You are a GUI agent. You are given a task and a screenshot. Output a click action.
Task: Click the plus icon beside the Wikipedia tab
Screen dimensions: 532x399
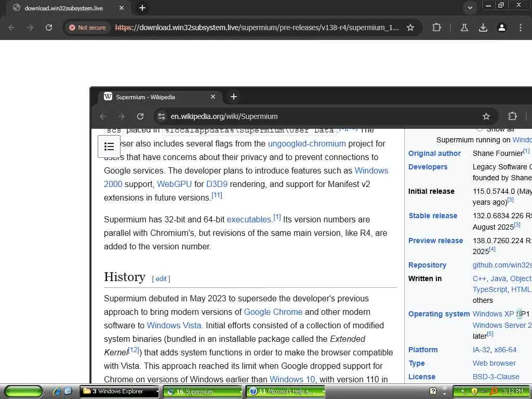point(234,97)
